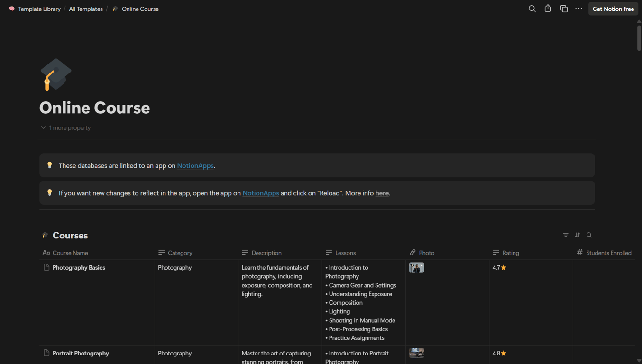This screenshot has height=364, width=642.
Task: Go to Template Library breadcrumb
Action: 39,9
